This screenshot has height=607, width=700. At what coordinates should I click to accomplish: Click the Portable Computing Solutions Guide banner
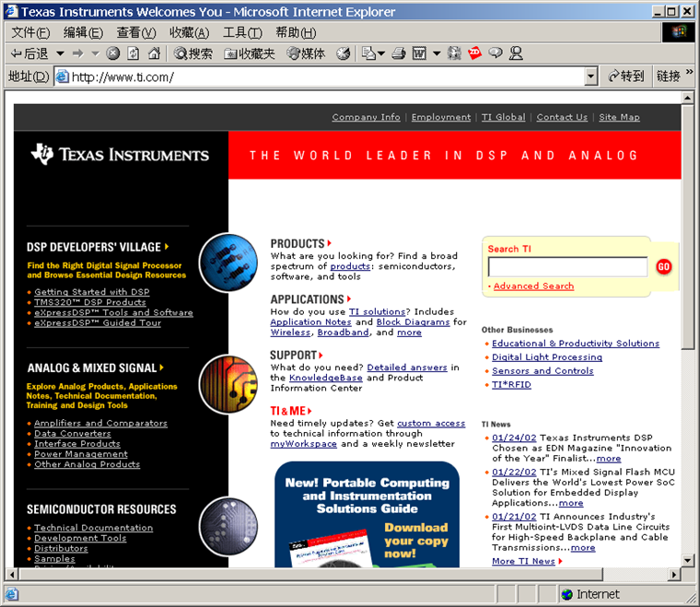tap(367, 515)
